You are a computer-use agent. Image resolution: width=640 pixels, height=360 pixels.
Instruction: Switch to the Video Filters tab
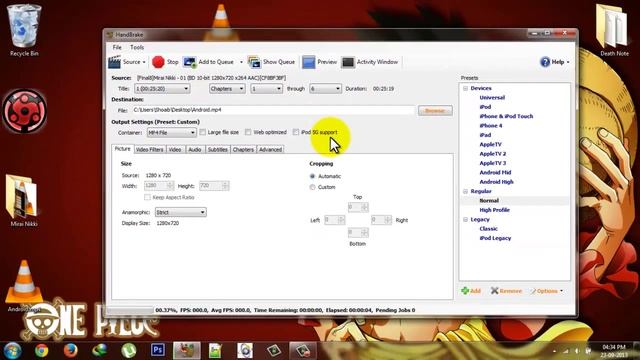click(149, 150)
